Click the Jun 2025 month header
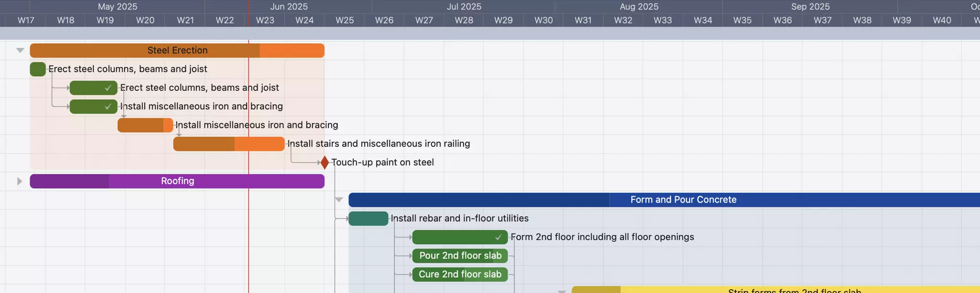Viewport: 980px width, 293px height. (289, 7)
